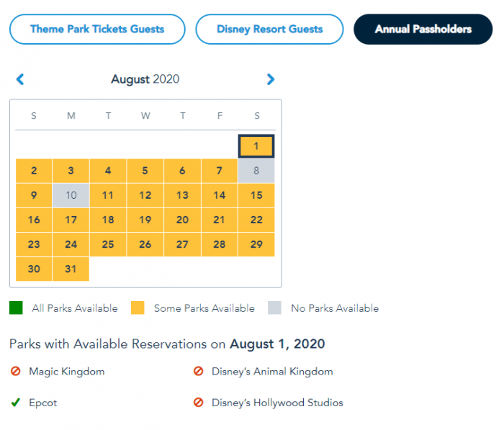This screenshot has height=430, width=504.
Task: Select the Annual Passholders tab
Action: pyautogui.click(x=423, y=30)
